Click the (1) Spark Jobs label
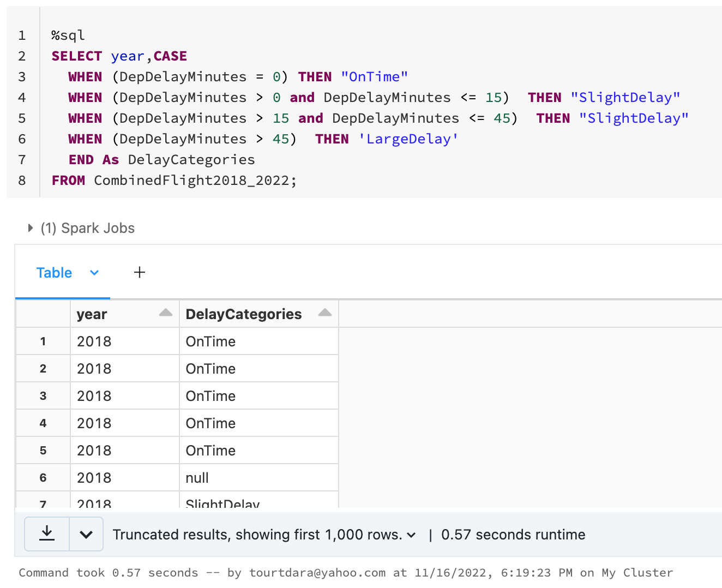 point(88,228)
